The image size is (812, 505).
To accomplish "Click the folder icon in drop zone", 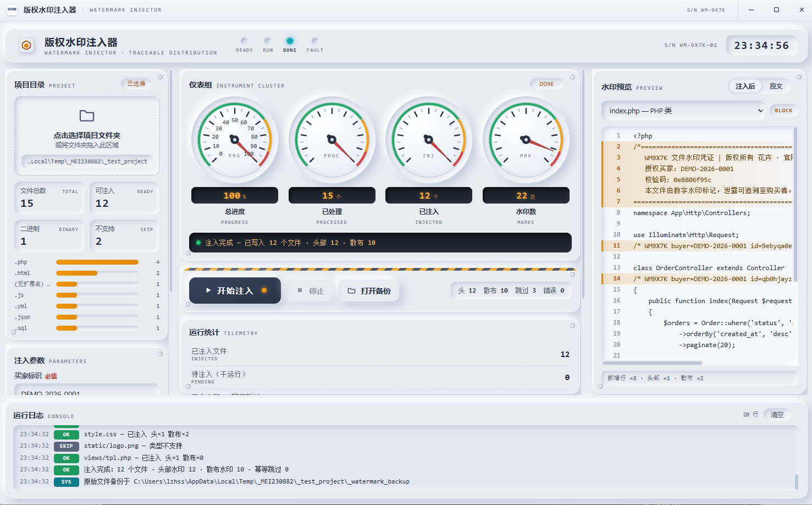I will coord(87,116).
